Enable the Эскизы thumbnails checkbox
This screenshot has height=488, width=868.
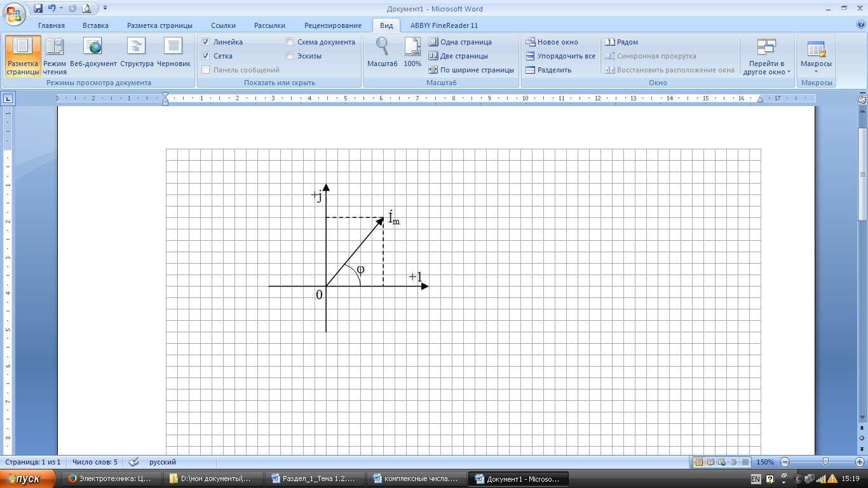point(290,56)
